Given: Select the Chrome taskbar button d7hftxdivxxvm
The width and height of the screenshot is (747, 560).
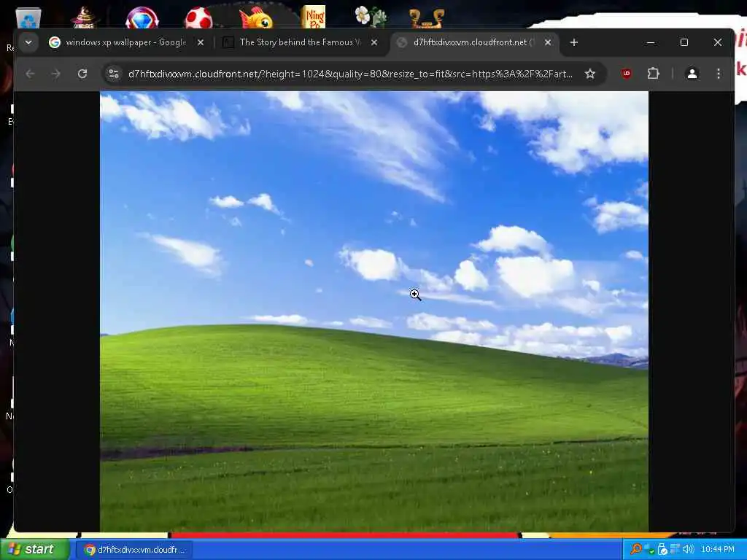Looking at the screenshot, I should coord(135,550).
